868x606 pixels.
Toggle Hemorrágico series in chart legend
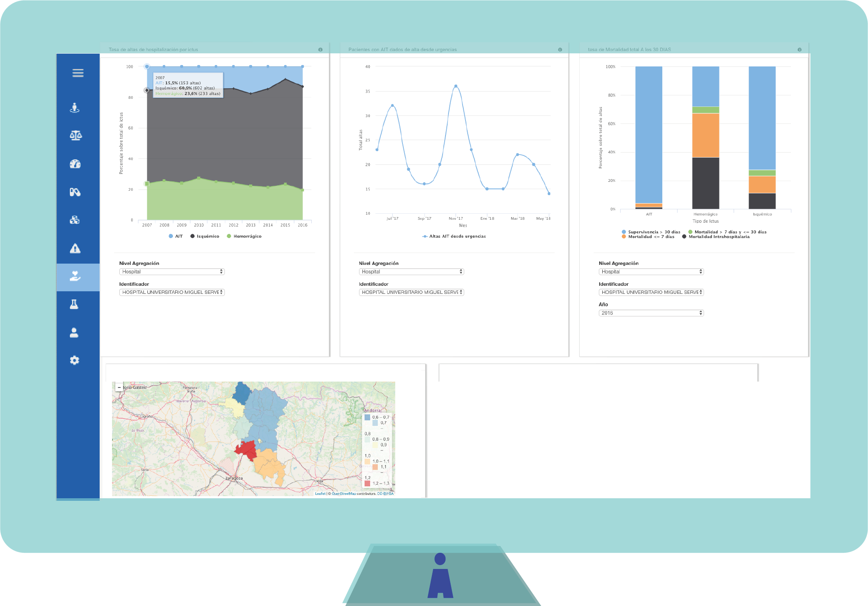(247, 236)
